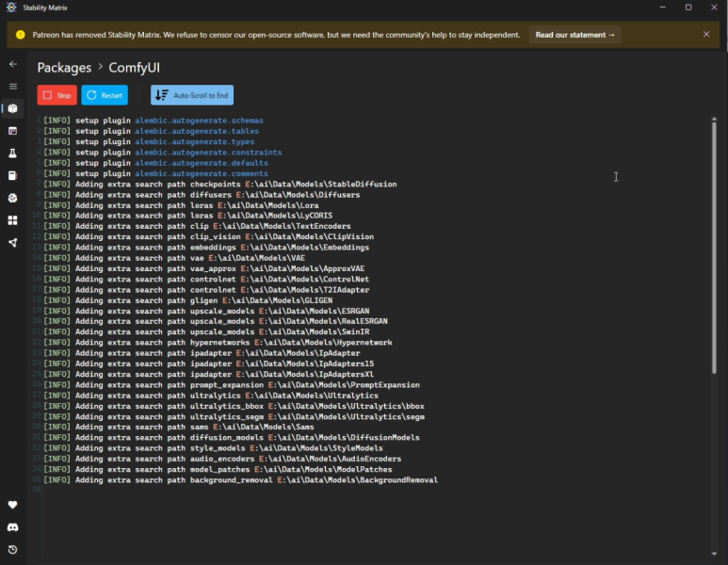Open the flask lab icon in sidebar
This screenshot has width=728, height=565.
13,153
